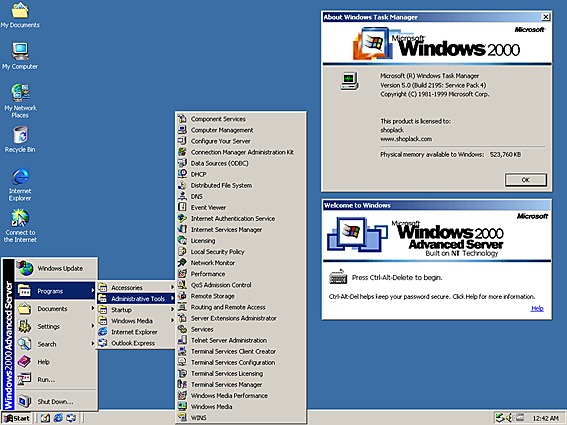Viewport: 567px width, 425px height.
Task: Expand the Documents submenu arrow
Action: 93,308
